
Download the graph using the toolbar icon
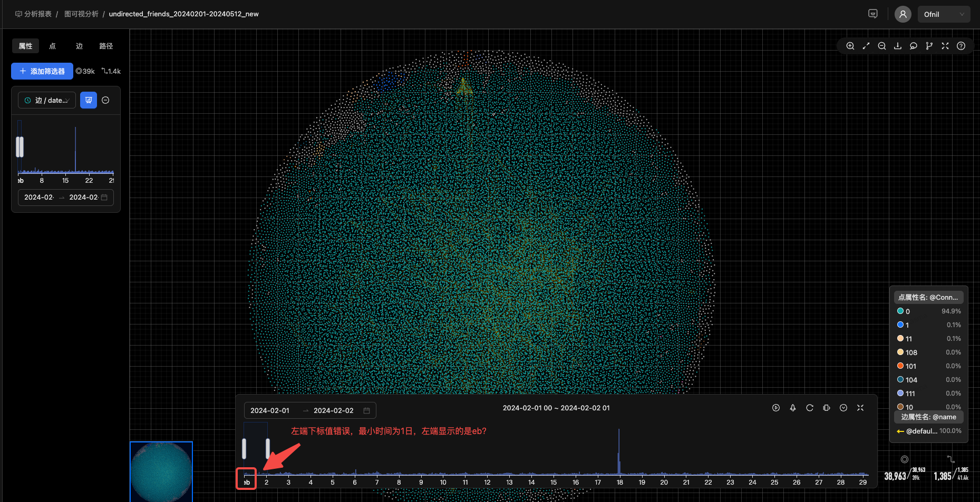click(x=898, y=46)
